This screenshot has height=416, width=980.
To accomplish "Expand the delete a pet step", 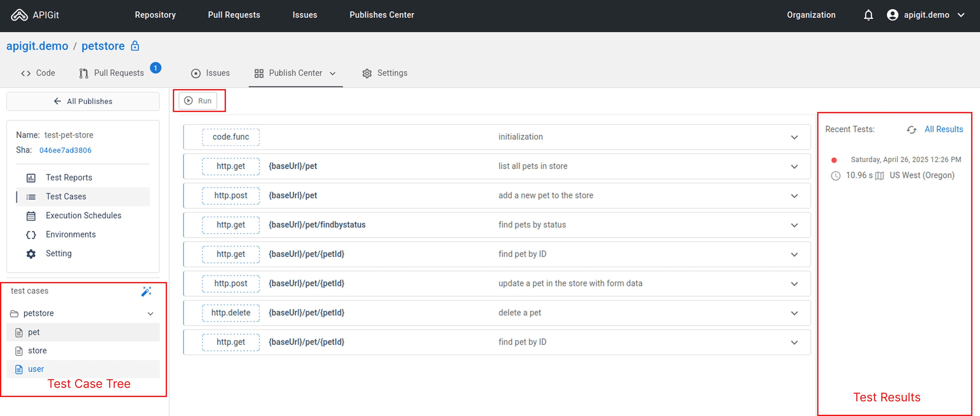I will tap(794, 313).
